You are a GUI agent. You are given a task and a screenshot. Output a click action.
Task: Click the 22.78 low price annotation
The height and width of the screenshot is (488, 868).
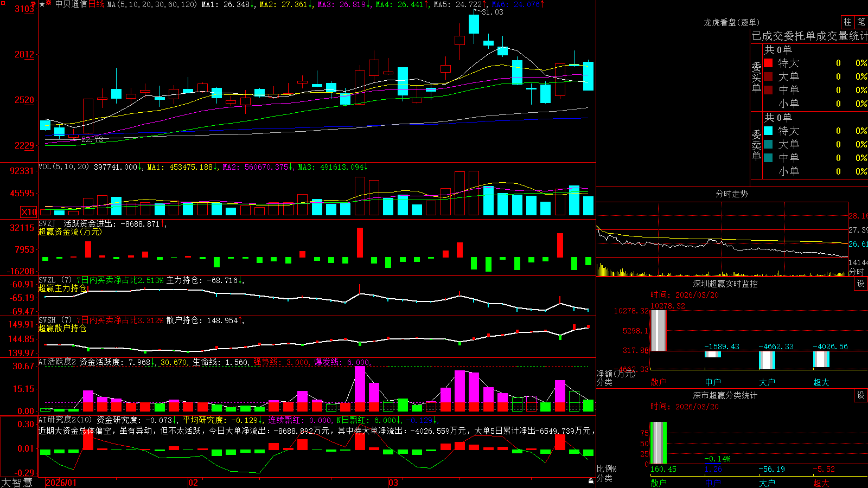[92, 139]
